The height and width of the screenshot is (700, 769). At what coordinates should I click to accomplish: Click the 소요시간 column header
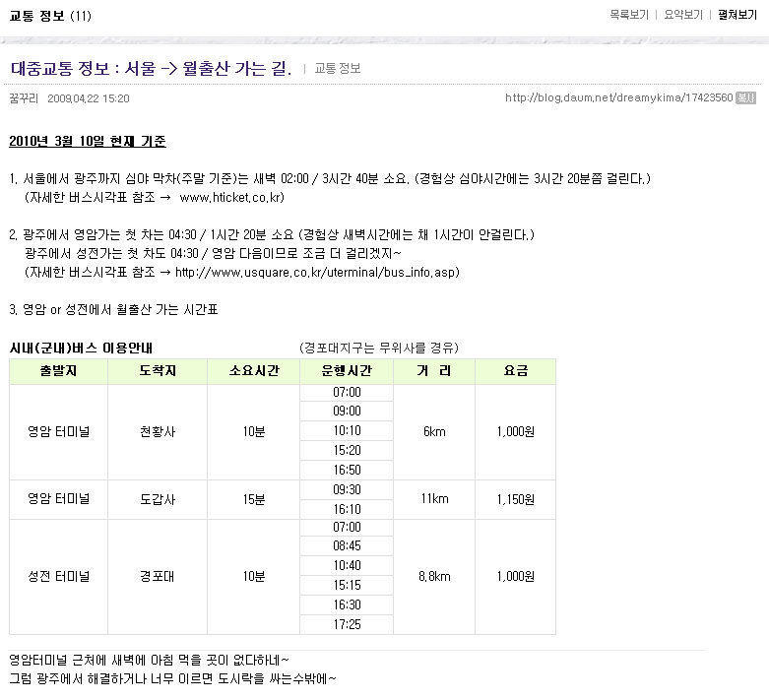[254, 371]
